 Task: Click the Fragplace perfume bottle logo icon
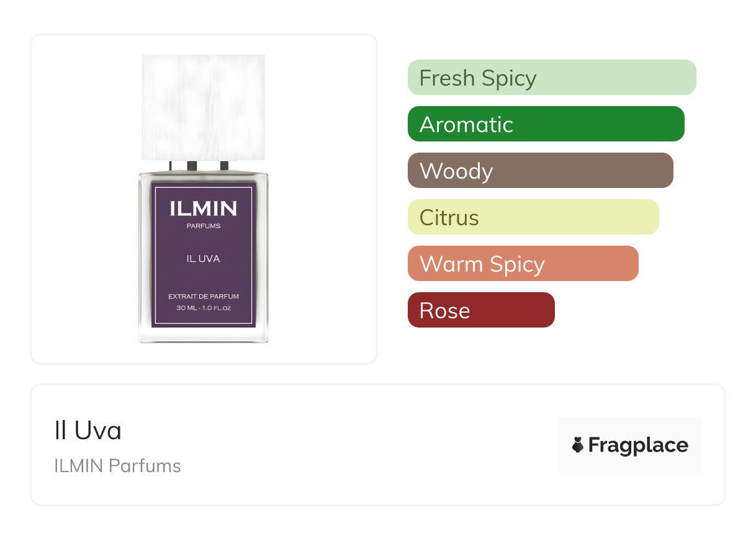pyautogui.click(x=578, y=445)
